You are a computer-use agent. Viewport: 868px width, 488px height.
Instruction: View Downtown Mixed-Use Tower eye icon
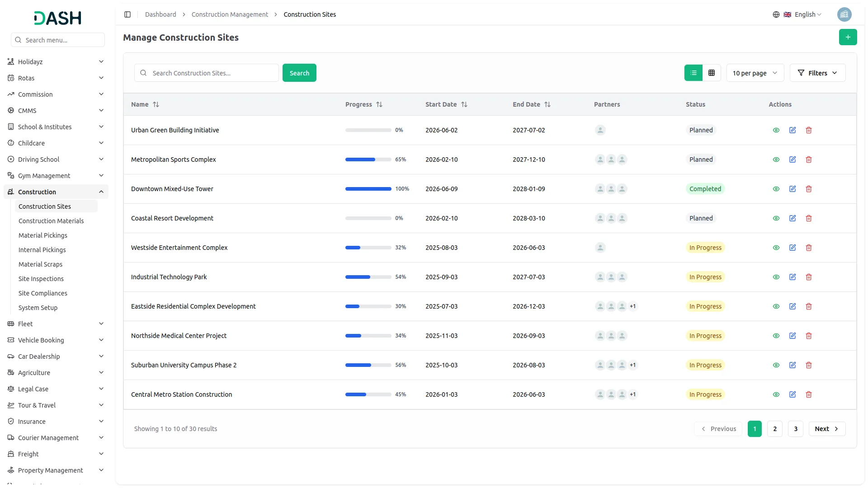776,189
